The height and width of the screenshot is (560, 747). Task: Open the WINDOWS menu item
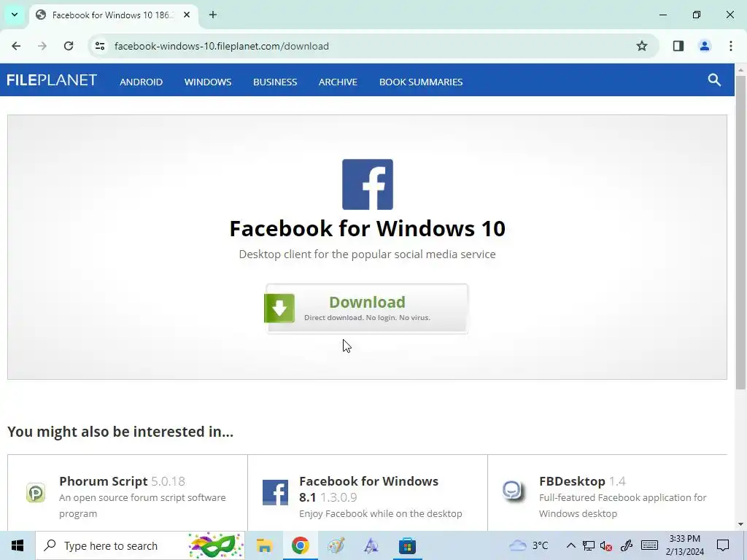(x=208, y=82)
